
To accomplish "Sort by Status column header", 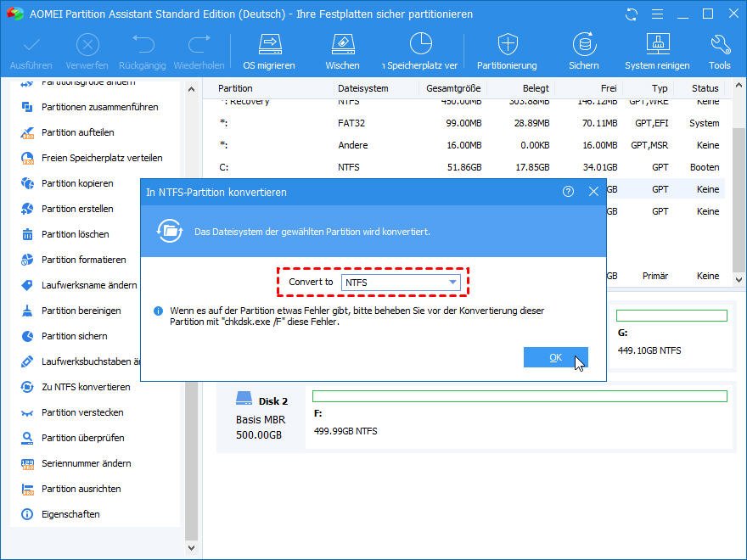I will pyautogui.click(x=705, y=88).
